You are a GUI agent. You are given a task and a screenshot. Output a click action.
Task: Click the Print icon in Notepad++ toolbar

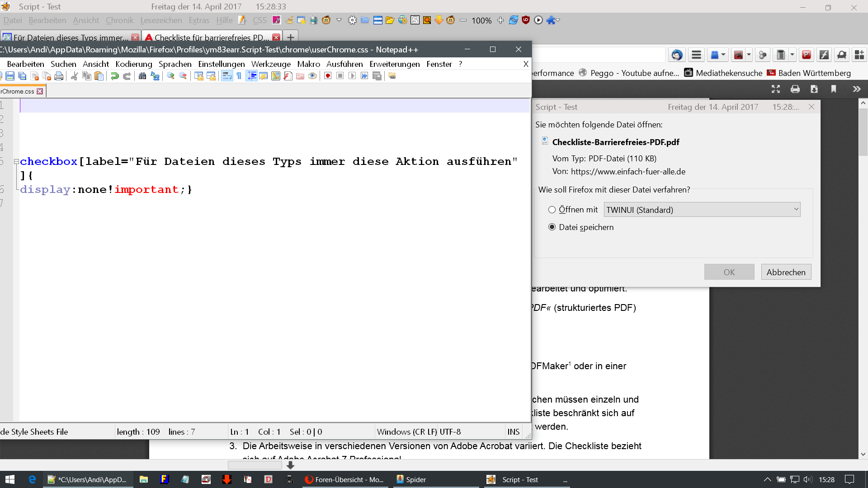[59, 76]
